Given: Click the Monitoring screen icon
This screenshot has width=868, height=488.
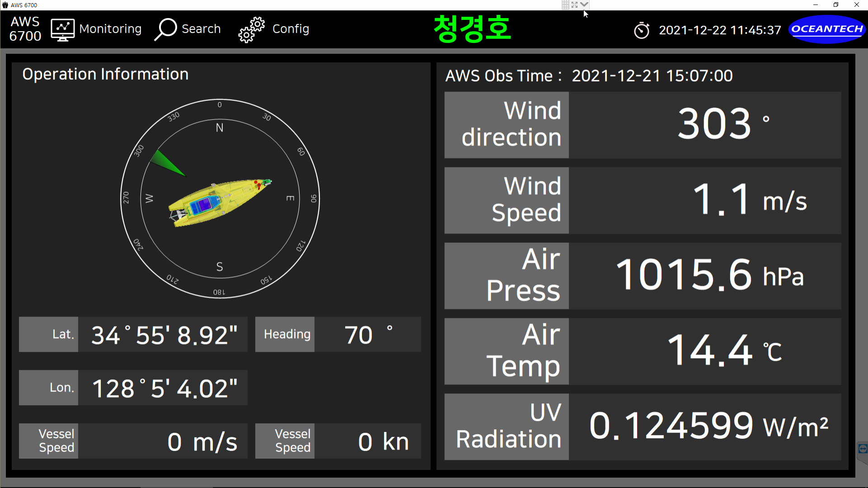Looking at the screenshot, I should pyautogui.click(x=62, y=30).
